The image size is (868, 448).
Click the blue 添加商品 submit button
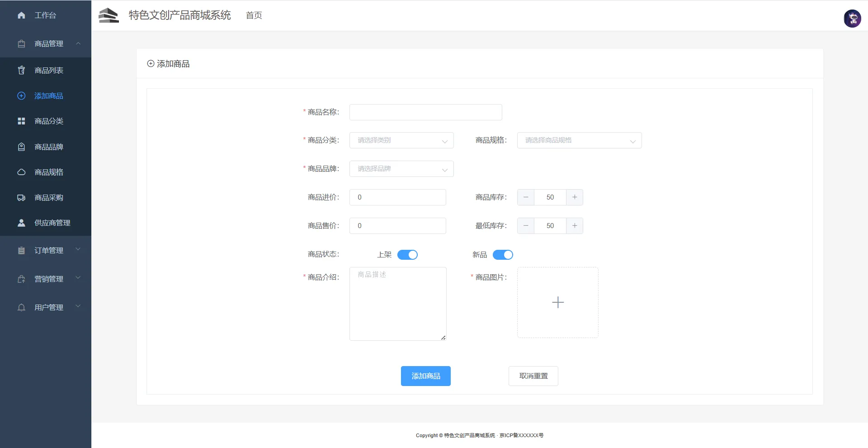coord(425,376)
